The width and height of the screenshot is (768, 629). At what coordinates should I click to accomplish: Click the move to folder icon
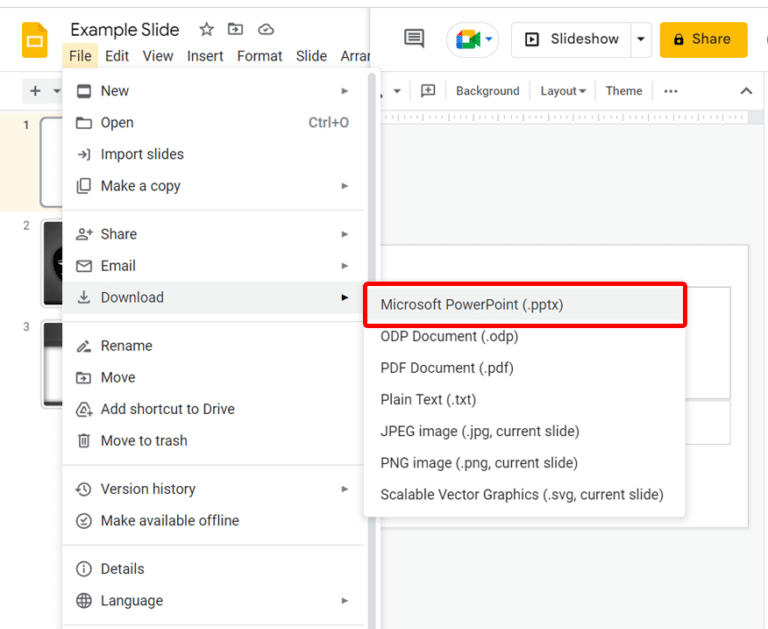tap(235, 29)
